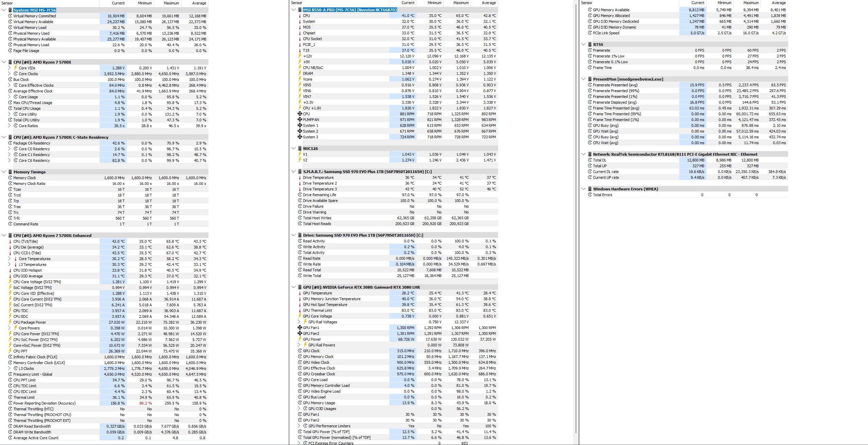Viewport: 868px width, 445px height.
Task: Expand the Core Temperatures row
Action: point(10,259)
